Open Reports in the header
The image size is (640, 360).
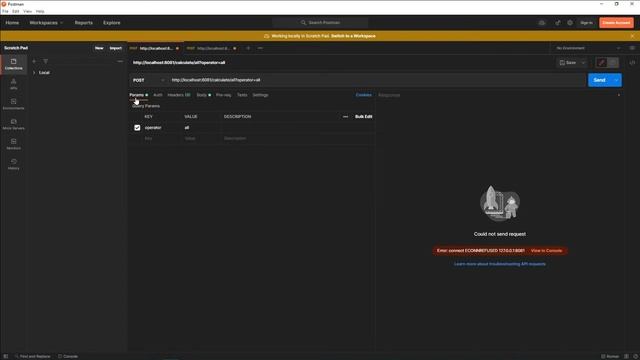coord(84,23)
